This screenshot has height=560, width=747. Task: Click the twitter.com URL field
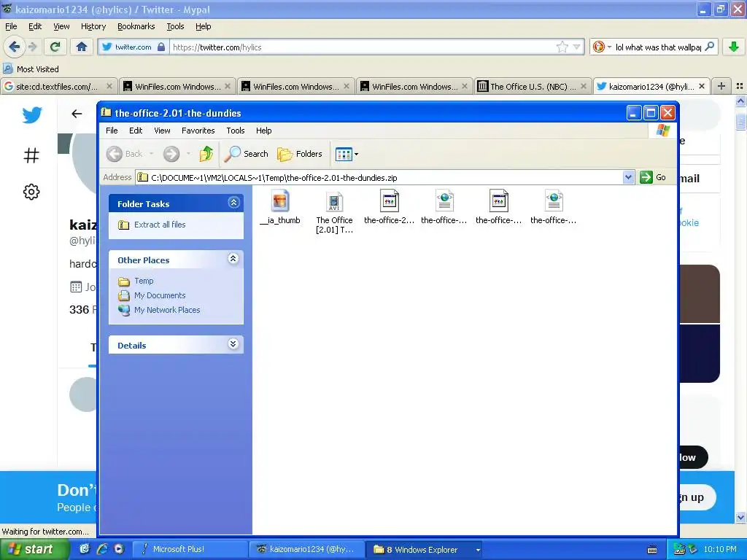pyautogui.click(x=362, y=47)
